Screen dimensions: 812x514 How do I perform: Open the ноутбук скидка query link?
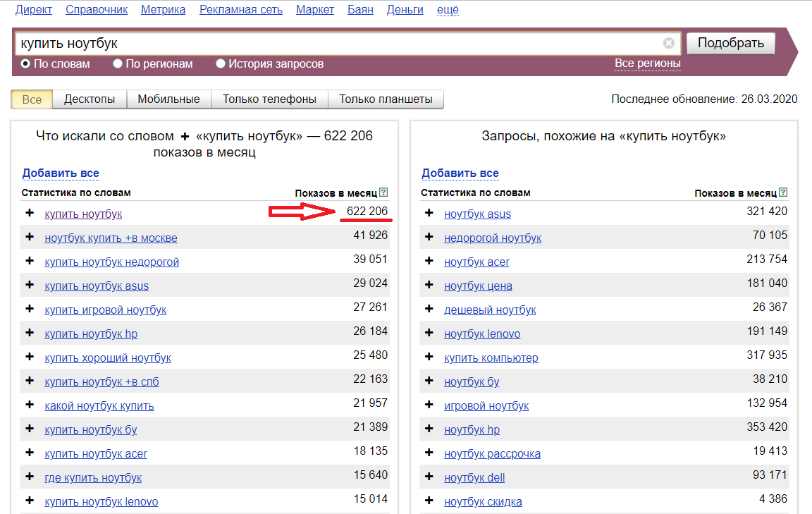(483, 501)
